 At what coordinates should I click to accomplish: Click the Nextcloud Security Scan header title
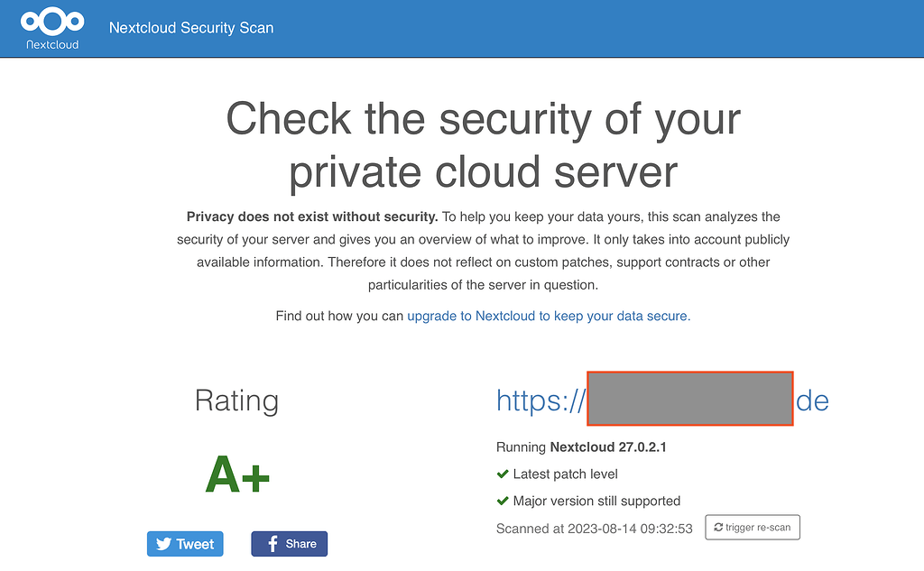click(x=190, y=28)
